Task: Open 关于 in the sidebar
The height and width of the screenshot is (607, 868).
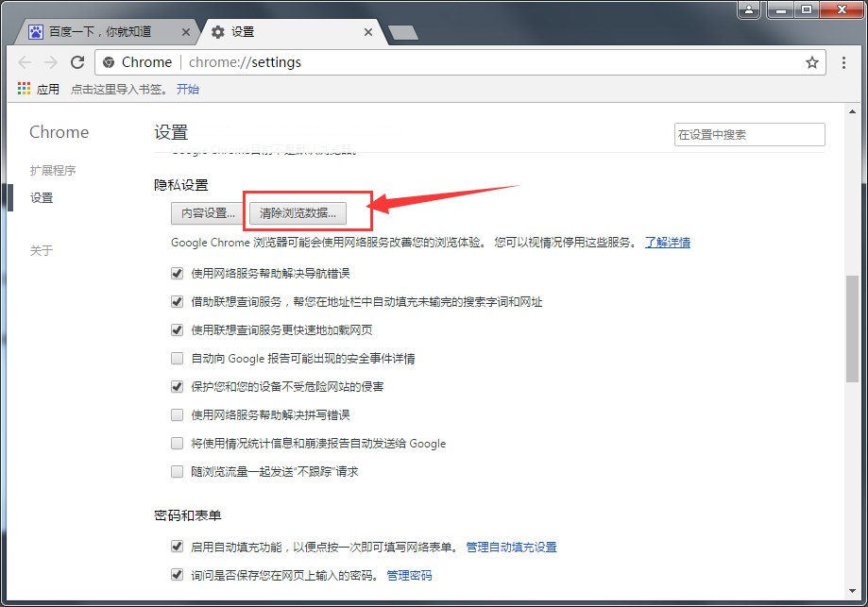Action: point(42,251)
